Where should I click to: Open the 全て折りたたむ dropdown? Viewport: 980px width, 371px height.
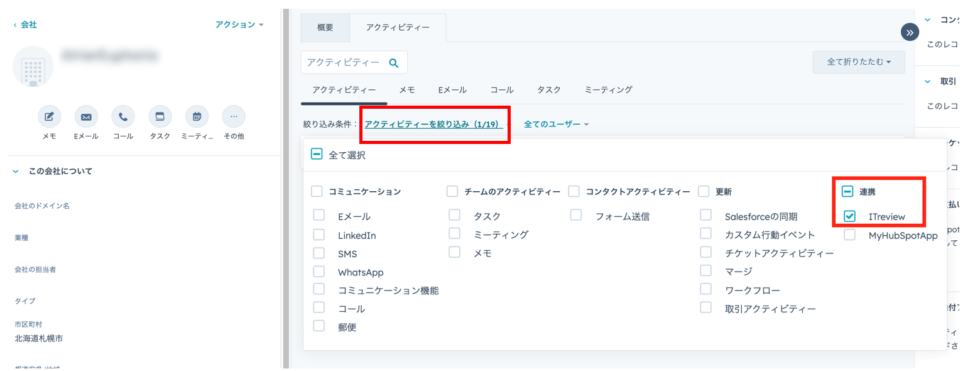point(858,62)
